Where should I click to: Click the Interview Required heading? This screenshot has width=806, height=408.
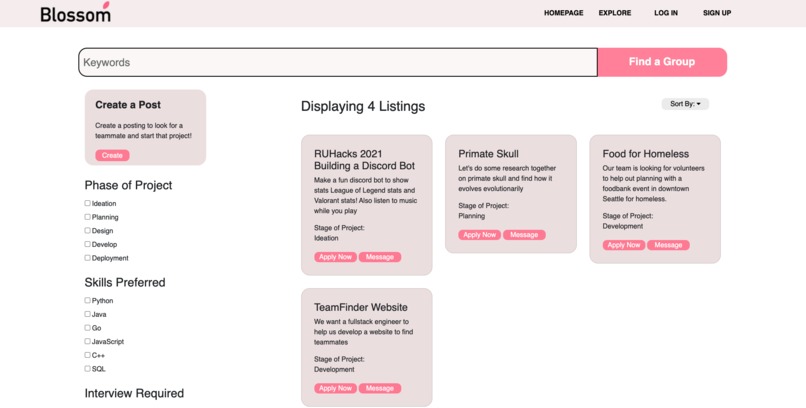pyautogui.click(x=134, y=394)
